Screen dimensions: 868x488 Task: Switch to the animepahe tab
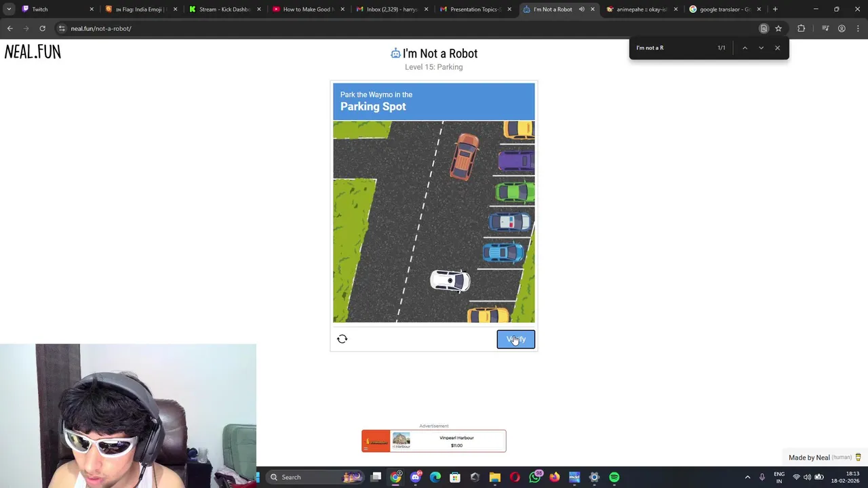click(641, 9)
